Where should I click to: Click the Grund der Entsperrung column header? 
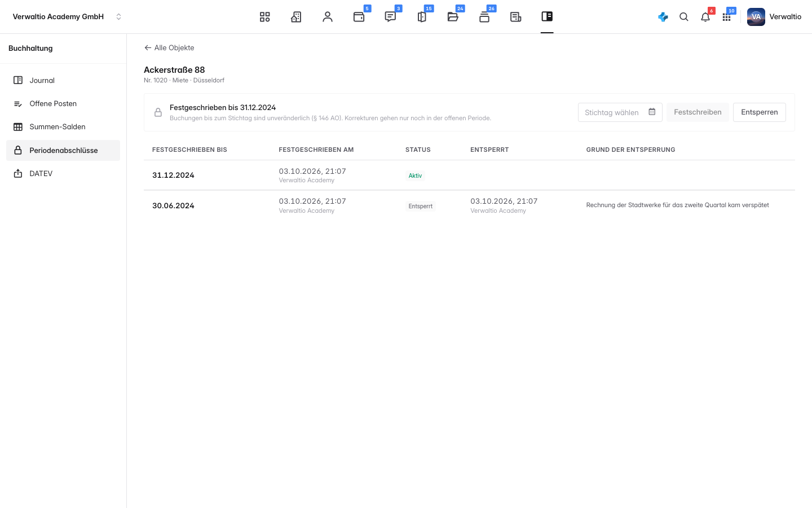point(630,150)
